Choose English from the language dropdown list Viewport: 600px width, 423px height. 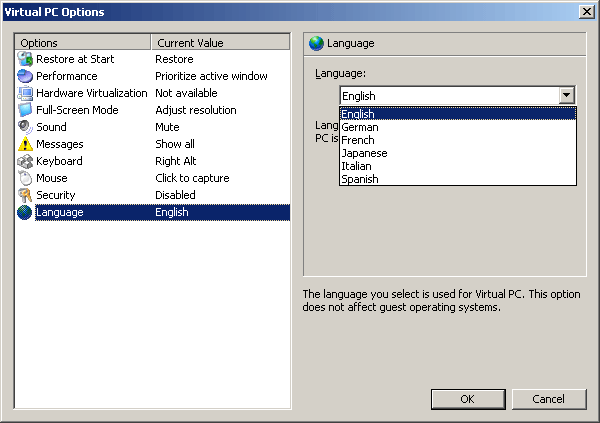[x=458, y=114]
